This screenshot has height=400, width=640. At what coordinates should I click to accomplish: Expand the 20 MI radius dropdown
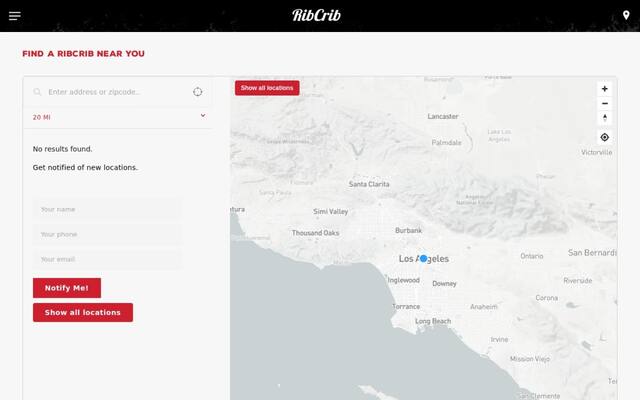pyautogui.click(x=118, y=117)
